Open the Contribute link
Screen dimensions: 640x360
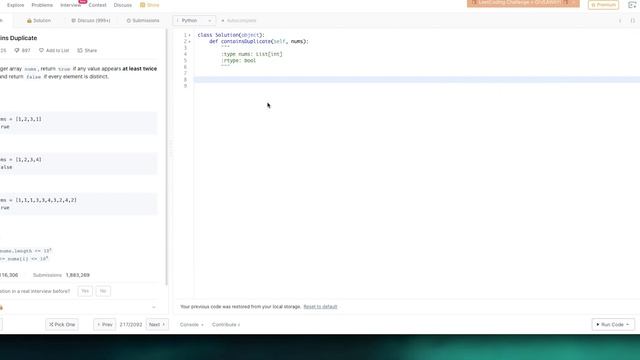[226, 324]
